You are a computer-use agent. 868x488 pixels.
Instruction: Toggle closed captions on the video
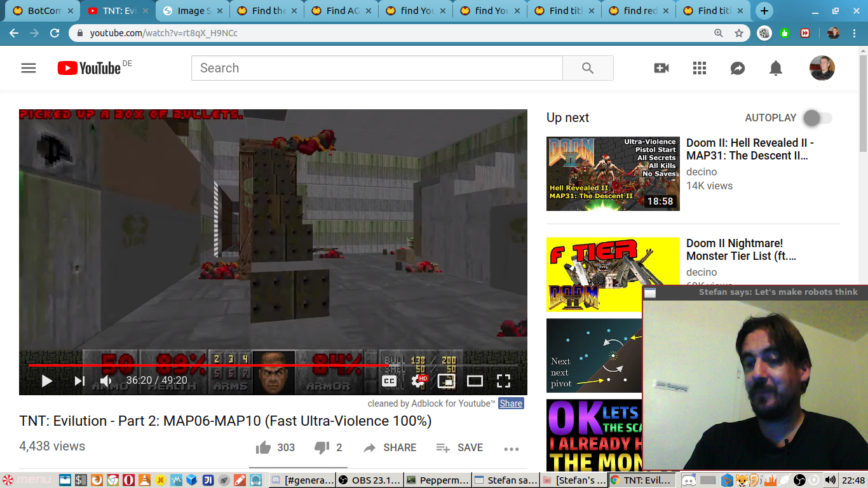(x=389, y=381)
